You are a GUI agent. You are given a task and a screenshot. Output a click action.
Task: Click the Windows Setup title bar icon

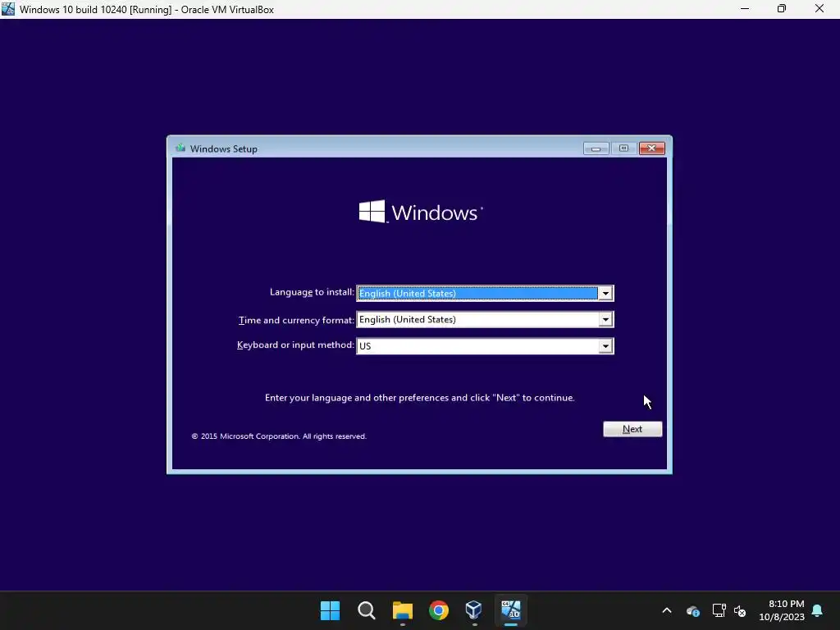click(180, 148)
